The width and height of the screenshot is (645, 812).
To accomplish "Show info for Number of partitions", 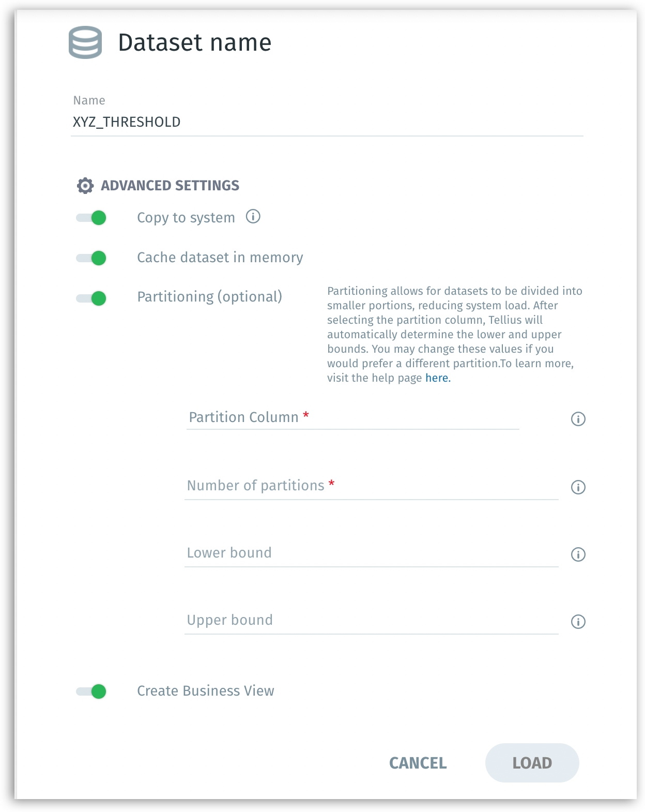I will 578,487.
